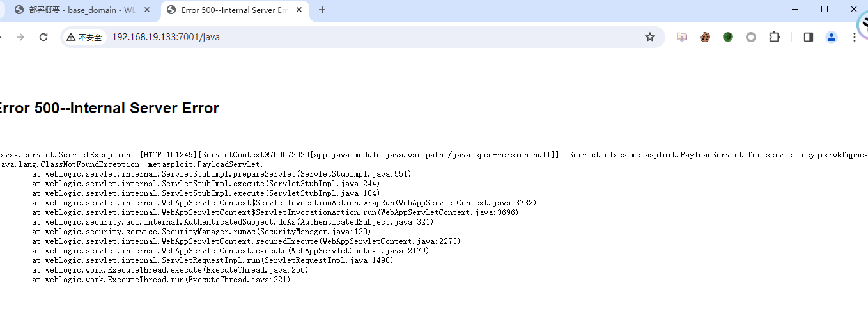Click the ServletStubImpl.java:184 stack trace line

click(x=206, y=193)
